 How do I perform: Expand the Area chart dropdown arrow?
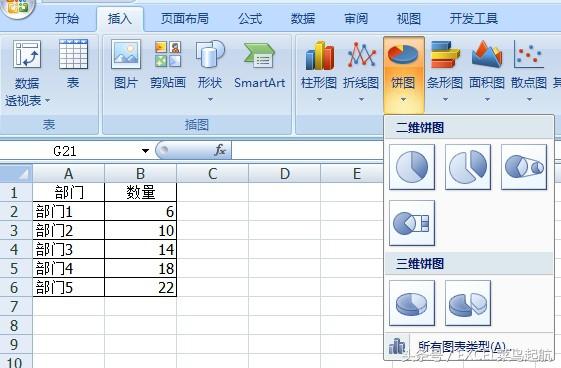[x=487, y=99]
